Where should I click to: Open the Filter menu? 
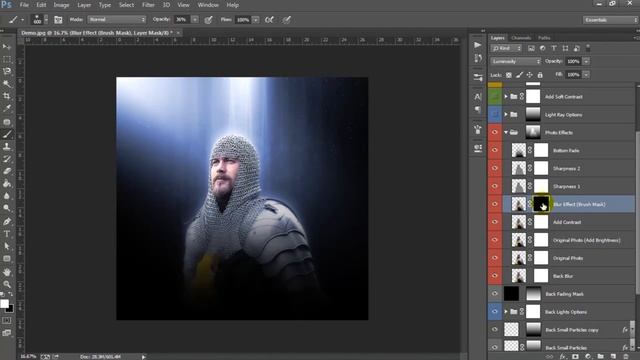click(x=148, y=5)
